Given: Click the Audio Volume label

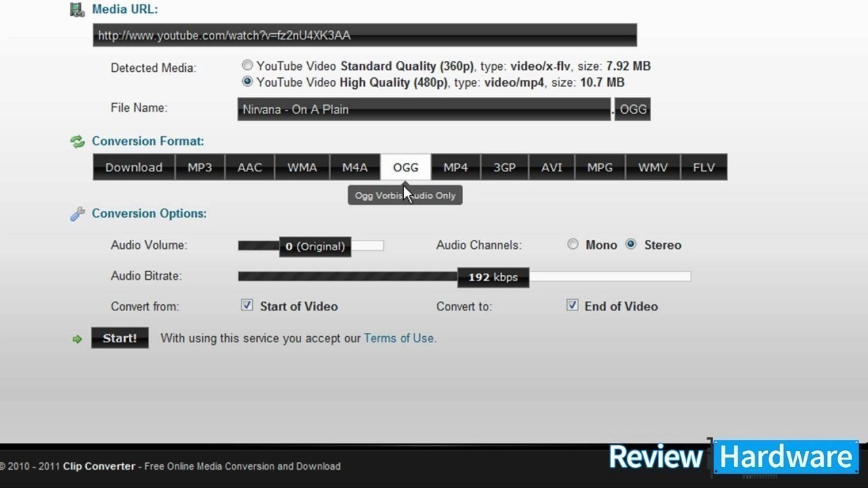Looking at the screenshot, I should [x=149, y=245].
